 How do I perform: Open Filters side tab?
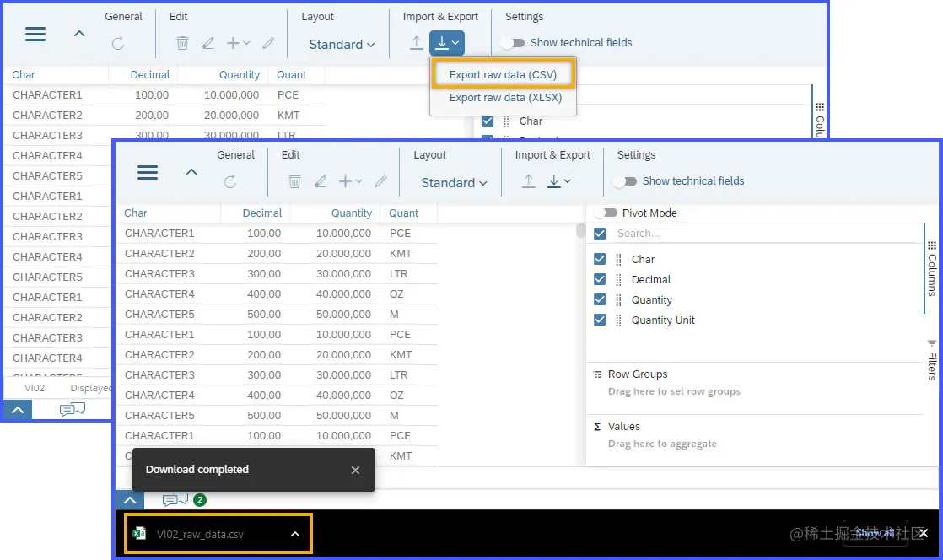coord(931,360)
